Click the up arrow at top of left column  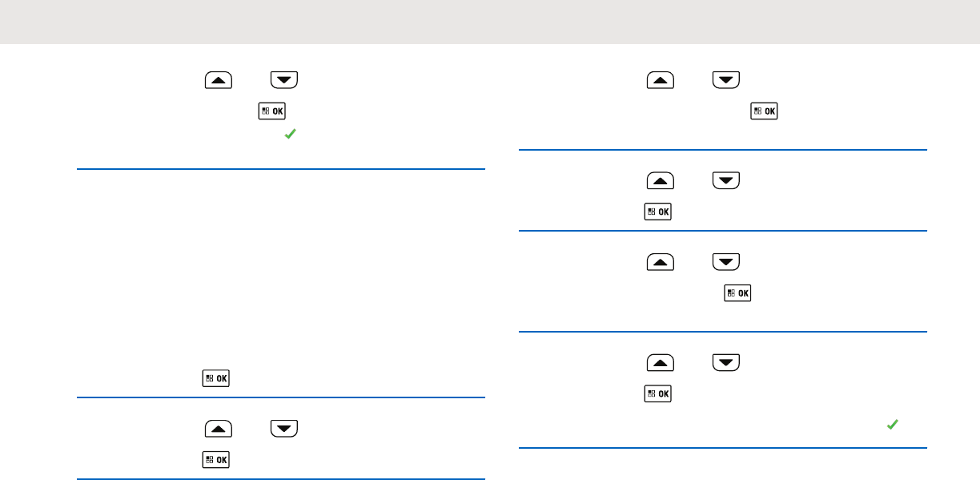pyautogui.click(x=219, y=80)
